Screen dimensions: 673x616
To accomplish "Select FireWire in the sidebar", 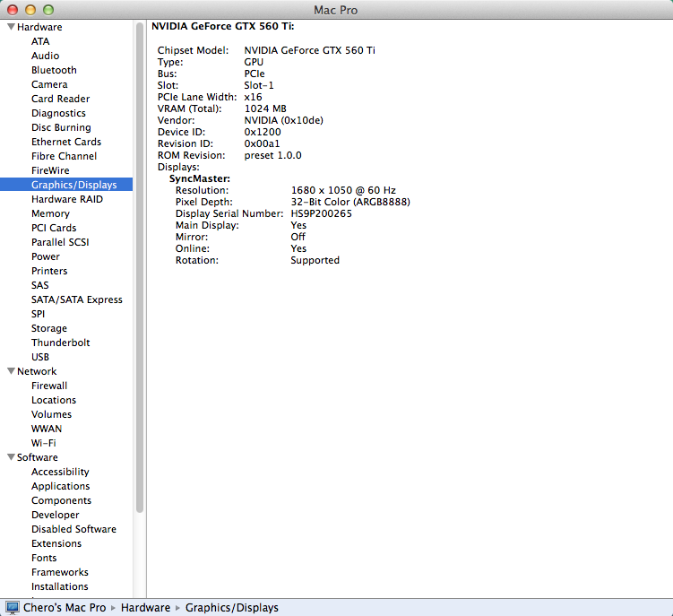I will tap(50, 170).
